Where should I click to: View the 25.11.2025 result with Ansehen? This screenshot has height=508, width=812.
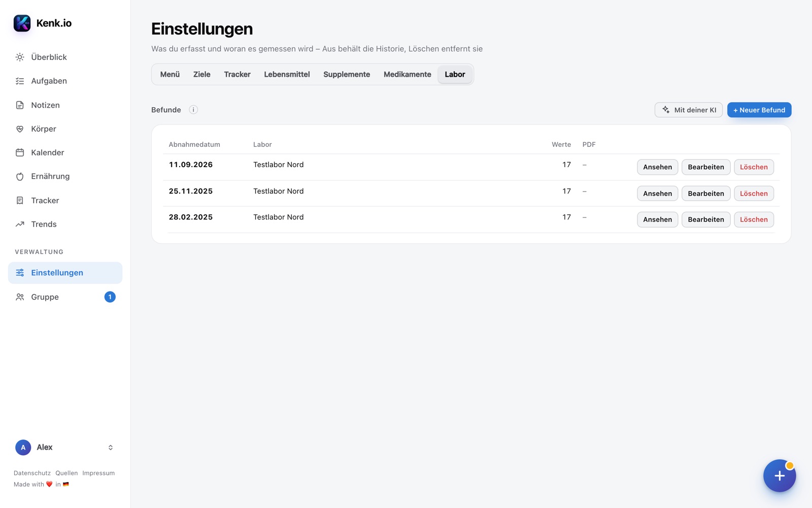(x=657, y=194)
